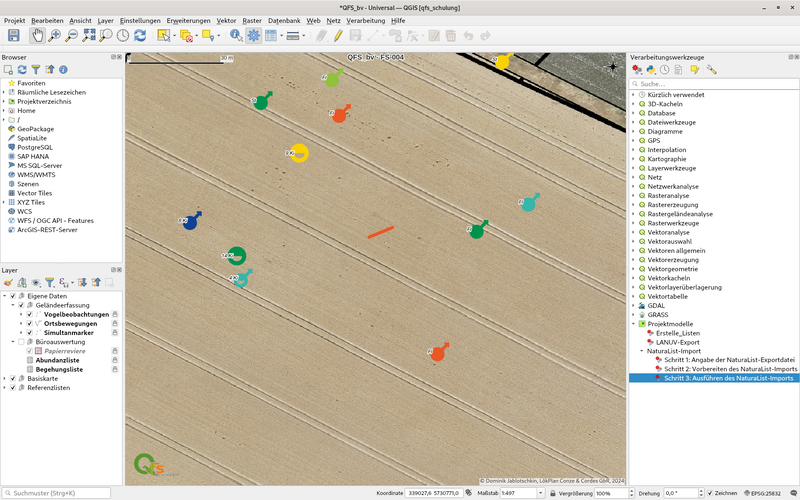Open the Hilfe menu
Image resolution: width=800 pixels, height=500 pixels.
pos(398,20)
